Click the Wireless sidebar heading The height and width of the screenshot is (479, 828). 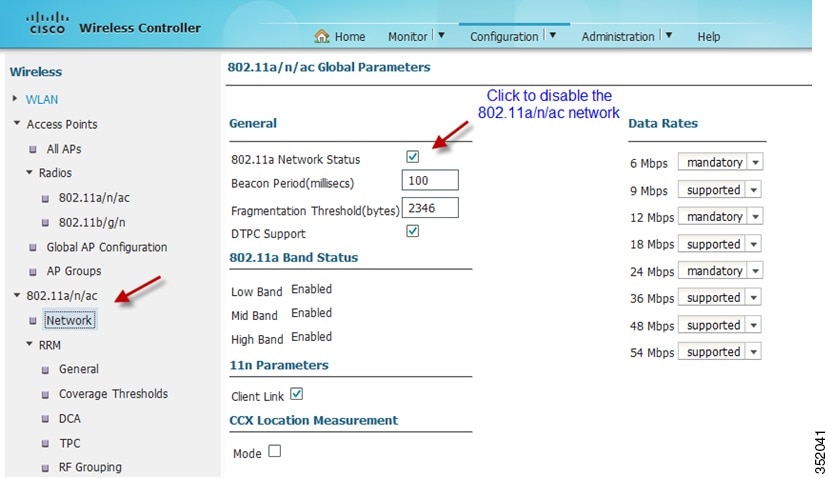(x=36, y=71)
